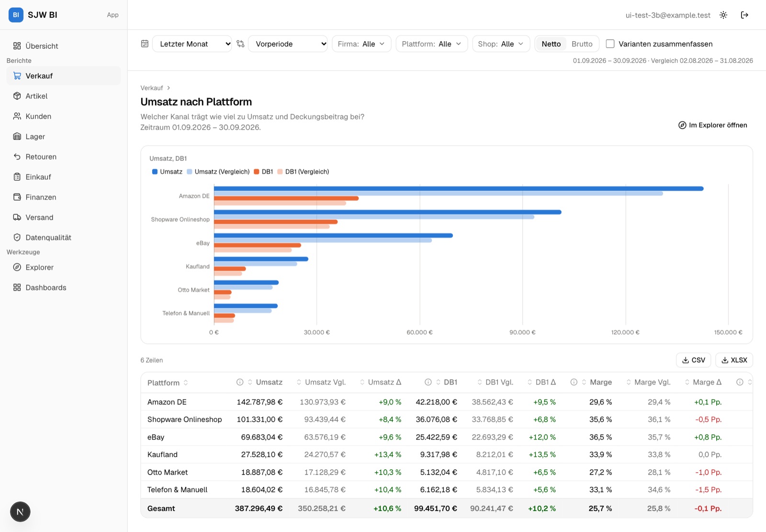Sort table by DB1 column header
Viewport: 766px width, 532px height.
(446, 382)
